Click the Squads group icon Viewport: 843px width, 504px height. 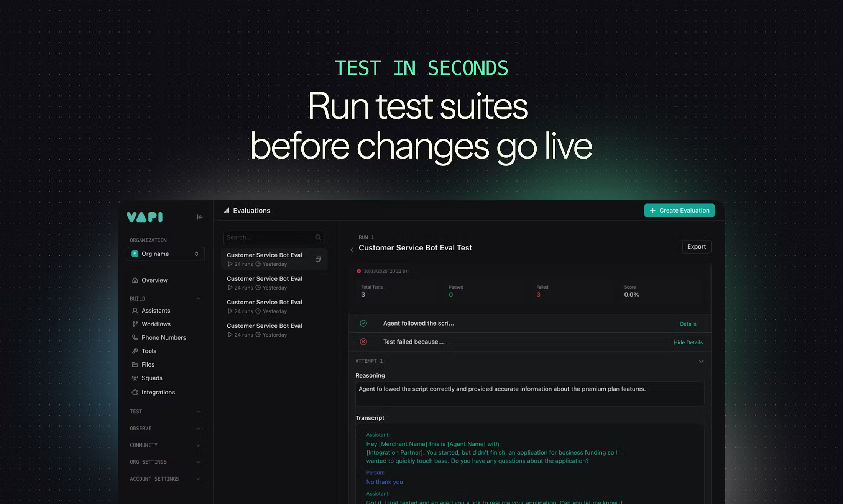[x=135, y=378]
